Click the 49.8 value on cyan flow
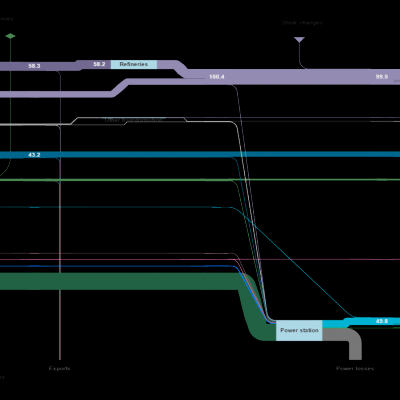Image resolution: width=400 pixels, height=400 pixels. [x=382, y=321]
